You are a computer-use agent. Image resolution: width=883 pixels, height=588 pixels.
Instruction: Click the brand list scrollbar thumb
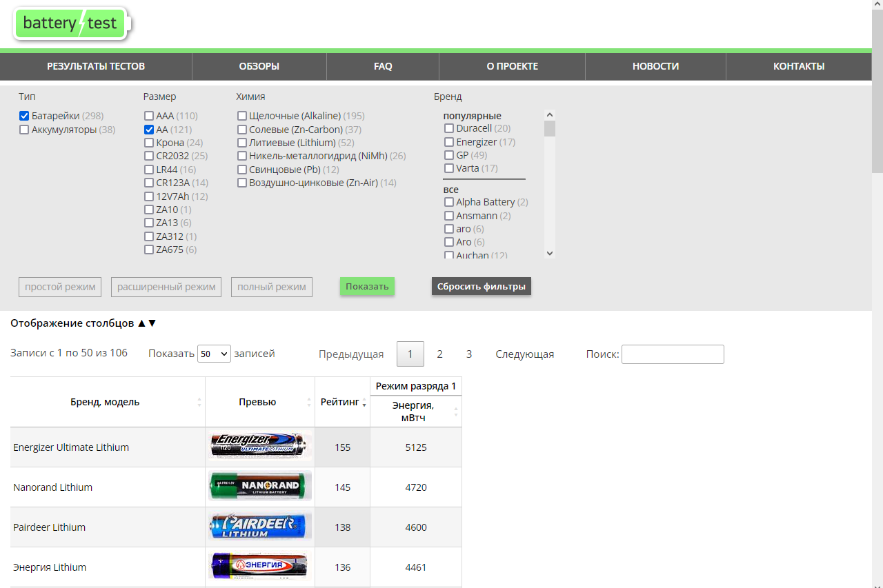click(x=550, y=129)
